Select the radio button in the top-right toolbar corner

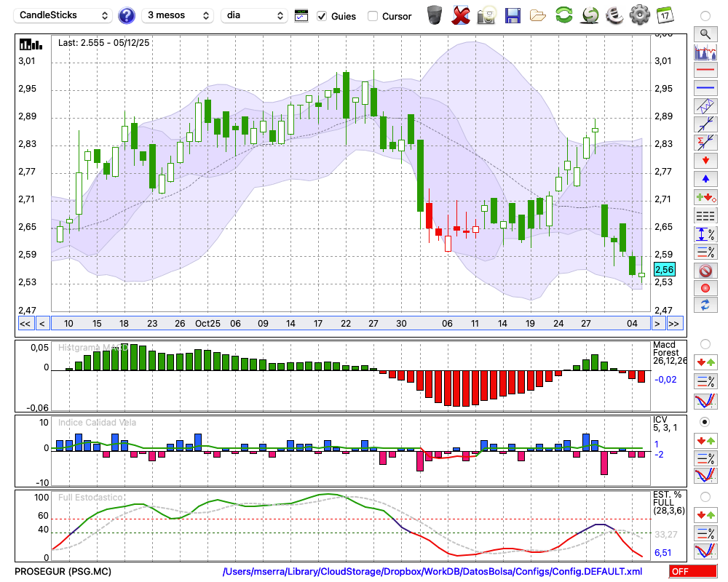click(705, 16)
